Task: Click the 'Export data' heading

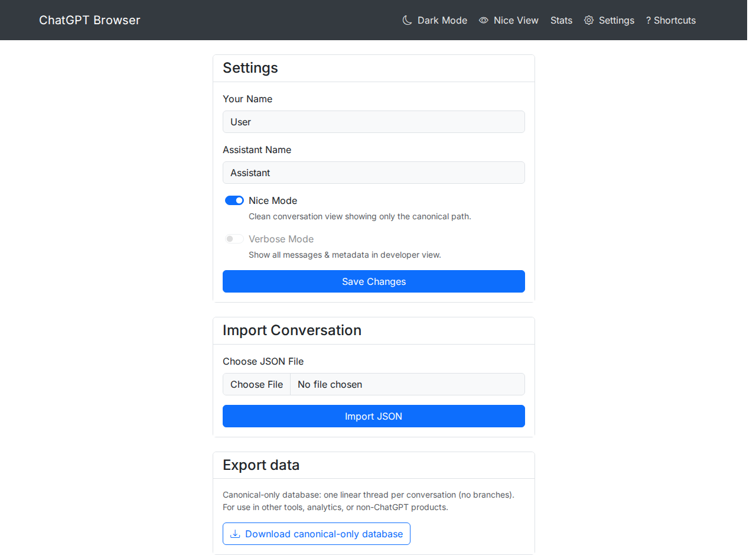Action: 261,465
